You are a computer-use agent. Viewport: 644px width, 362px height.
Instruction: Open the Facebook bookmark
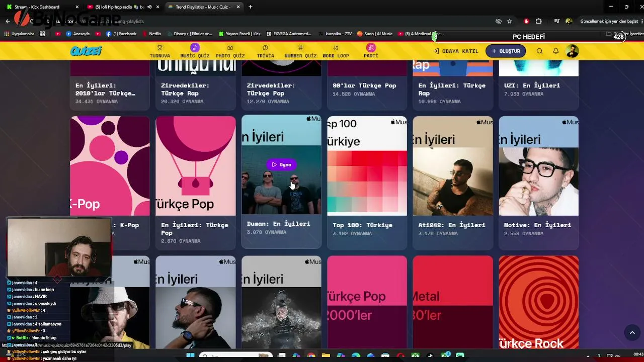(x=121, y=34)
